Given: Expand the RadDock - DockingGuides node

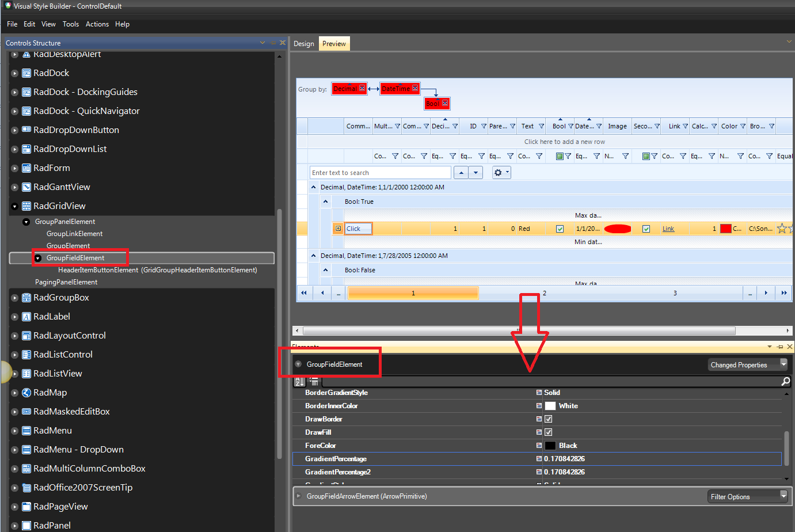Looking at the screenshot, I should [x=15, y=92].
